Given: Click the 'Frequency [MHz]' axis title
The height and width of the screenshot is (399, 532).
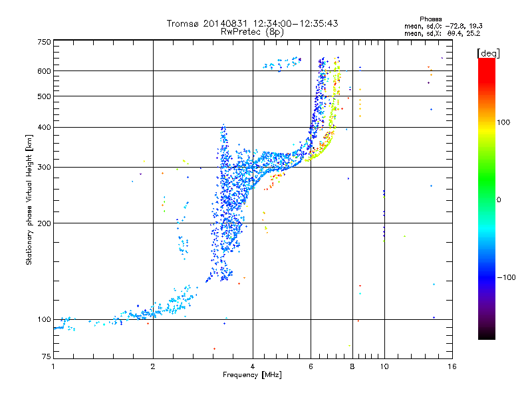Looking at the screenshot, I should tap(252, 375).
